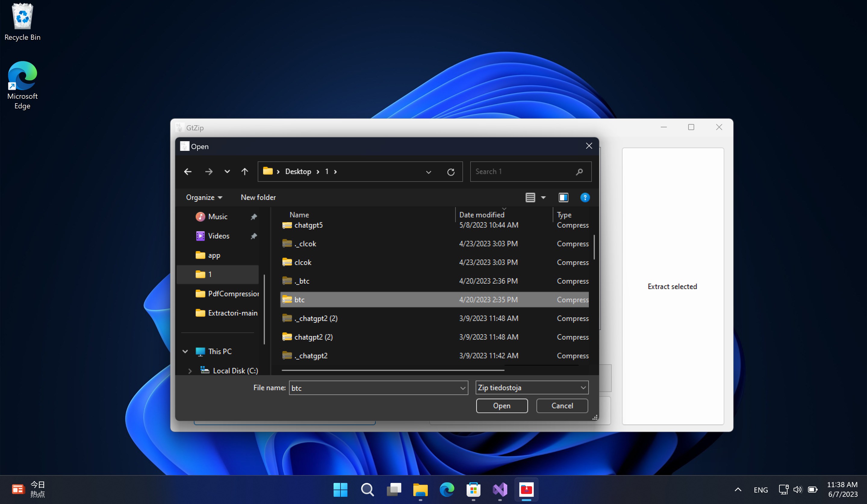Click the Up one level arrow

[x=245, y=171]
